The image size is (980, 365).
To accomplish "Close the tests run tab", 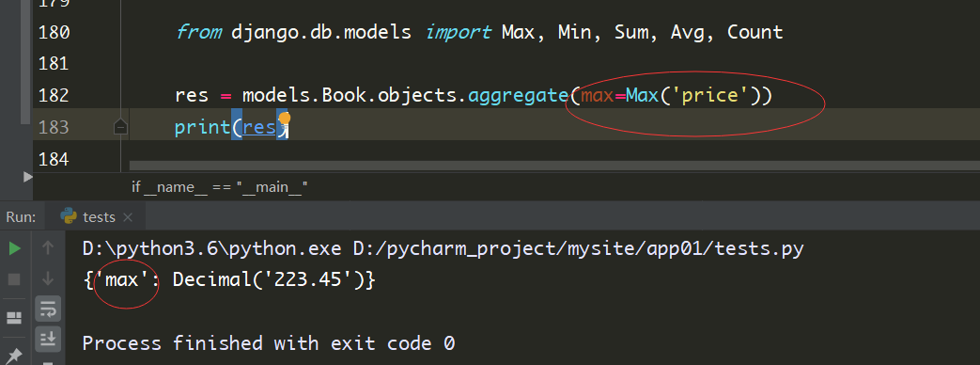I will point(128,217).
